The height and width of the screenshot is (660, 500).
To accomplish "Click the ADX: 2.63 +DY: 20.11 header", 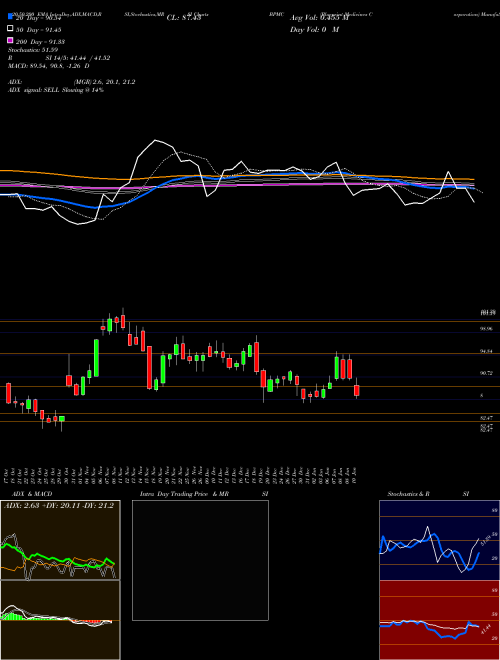I will (59, 506).
